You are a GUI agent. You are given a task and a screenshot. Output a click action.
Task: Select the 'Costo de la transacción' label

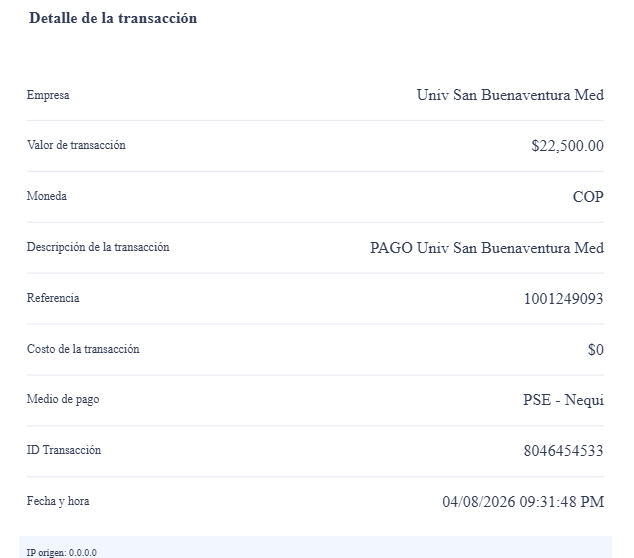pyautogui.click(x=83, y=349)
